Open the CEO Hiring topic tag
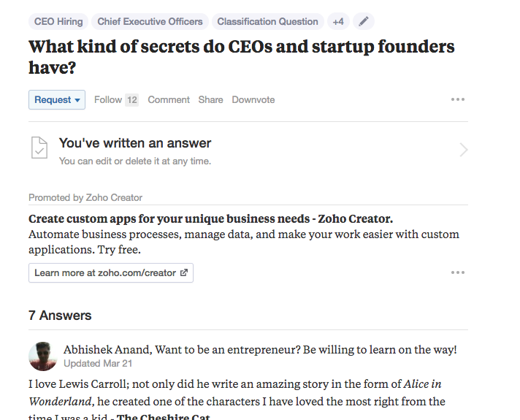 pyautogui.click(x=59, y=21)
